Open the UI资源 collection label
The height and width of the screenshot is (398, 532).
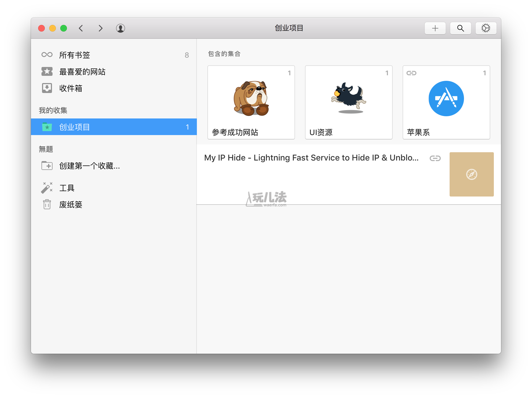point(321,132)
